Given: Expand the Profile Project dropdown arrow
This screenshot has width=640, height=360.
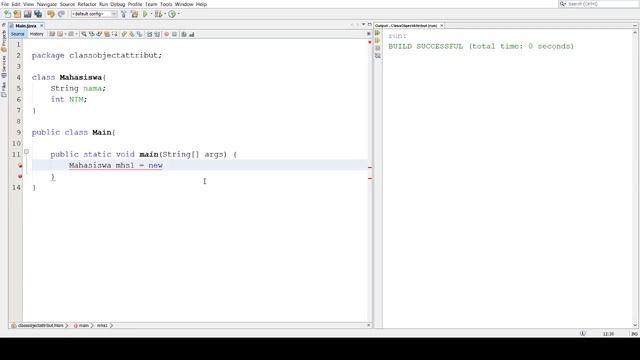Looking at the screenshot, I should [x=179, y=14].
